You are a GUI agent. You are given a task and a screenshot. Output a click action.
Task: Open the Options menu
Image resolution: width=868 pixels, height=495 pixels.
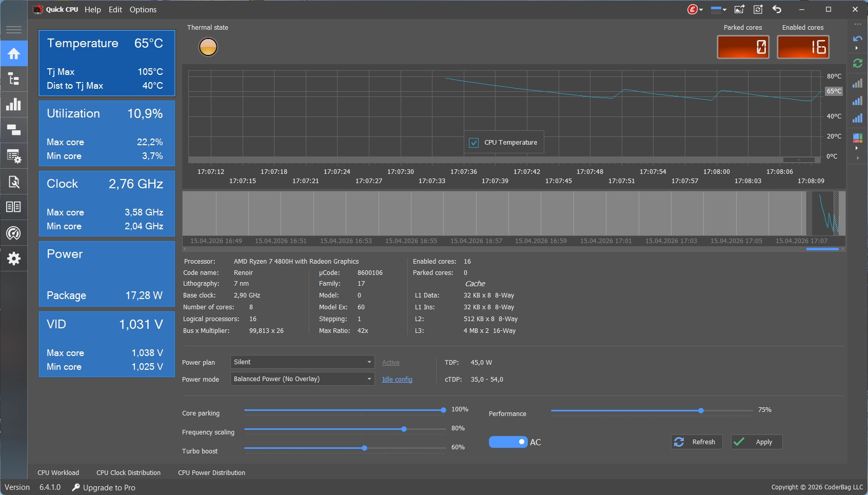pyautogui.click(x=143, y=10)
